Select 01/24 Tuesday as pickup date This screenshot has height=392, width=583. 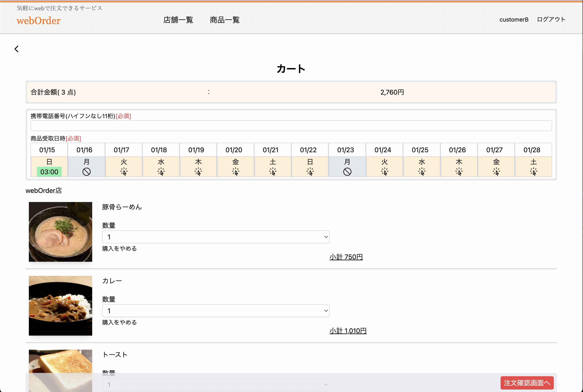[x=384, y=167]
